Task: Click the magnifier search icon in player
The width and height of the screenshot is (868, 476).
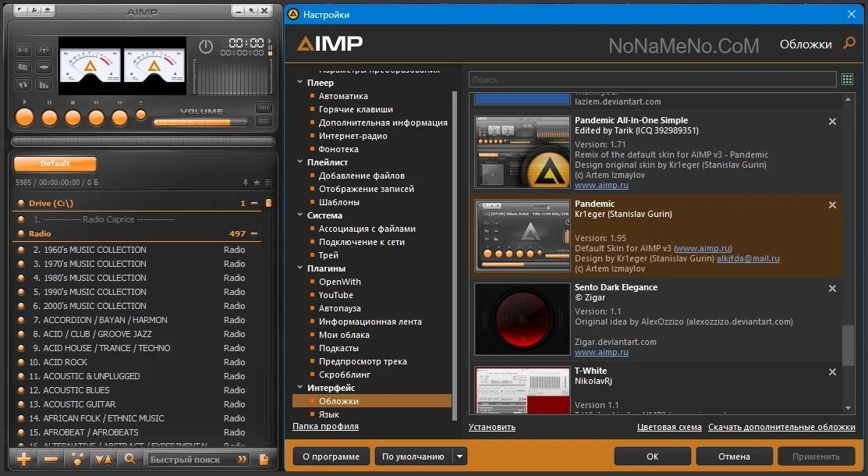Action: click(130, 459)
